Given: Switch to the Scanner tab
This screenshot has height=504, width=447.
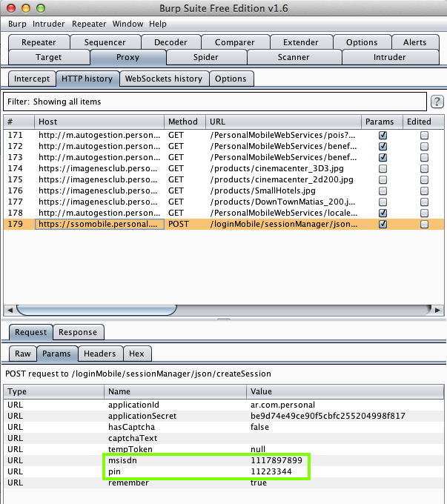Looking at the screenshot, I should 294,57.
